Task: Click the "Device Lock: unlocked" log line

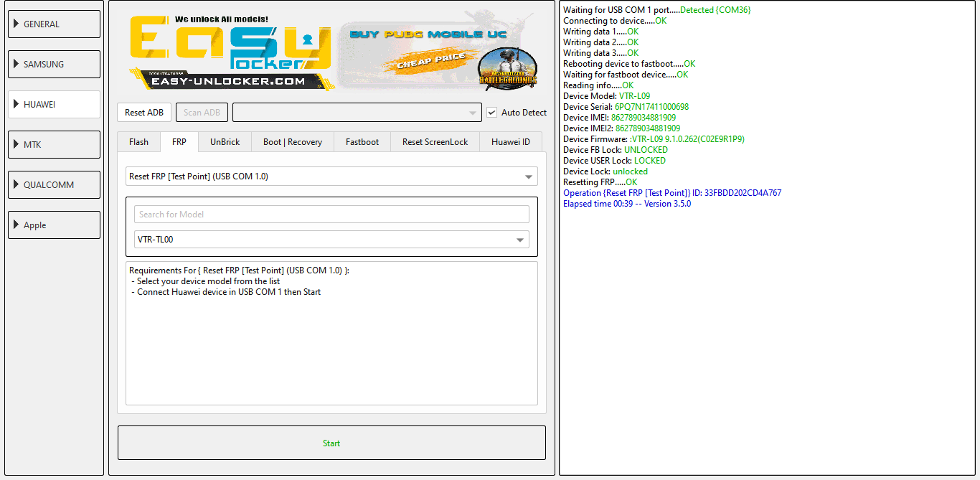Action: [x=606, y=171]
